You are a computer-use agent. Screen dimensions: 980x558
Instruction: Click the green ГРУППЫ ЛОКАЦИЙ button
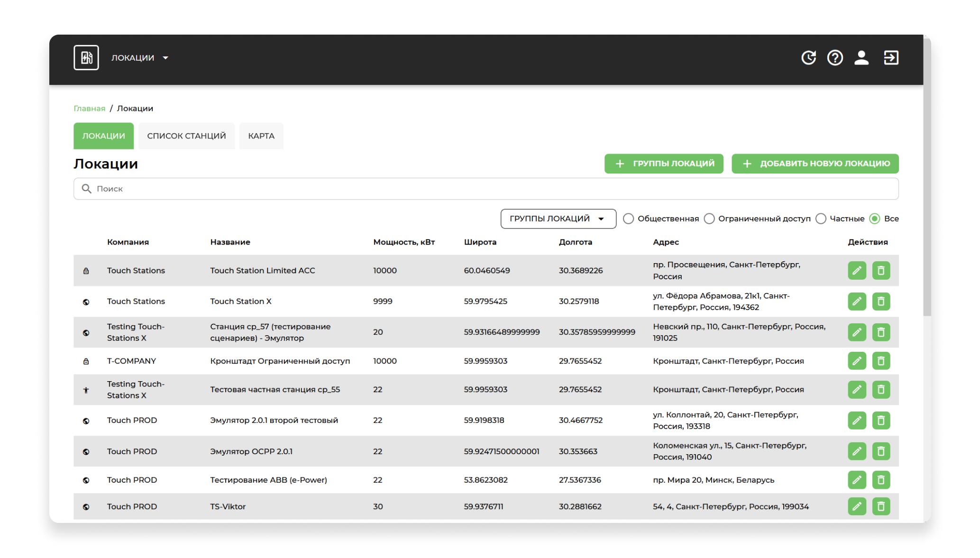664,164
